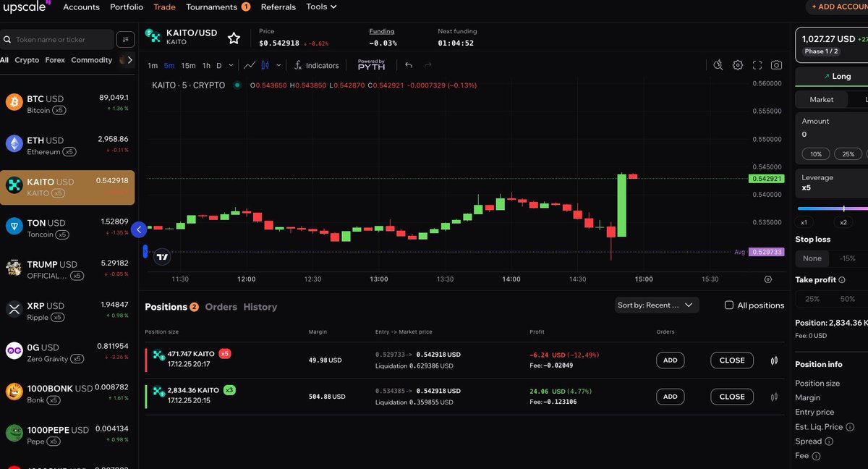Select Stop loss -15% option
Viewport: 868px width, 469px height.
click(x=846, y=258)
